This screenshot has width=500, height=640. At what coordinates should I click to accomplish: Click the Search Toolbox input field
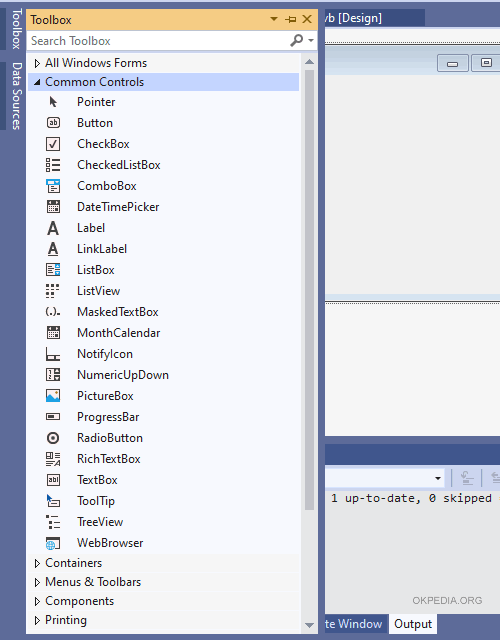(159, 40)
